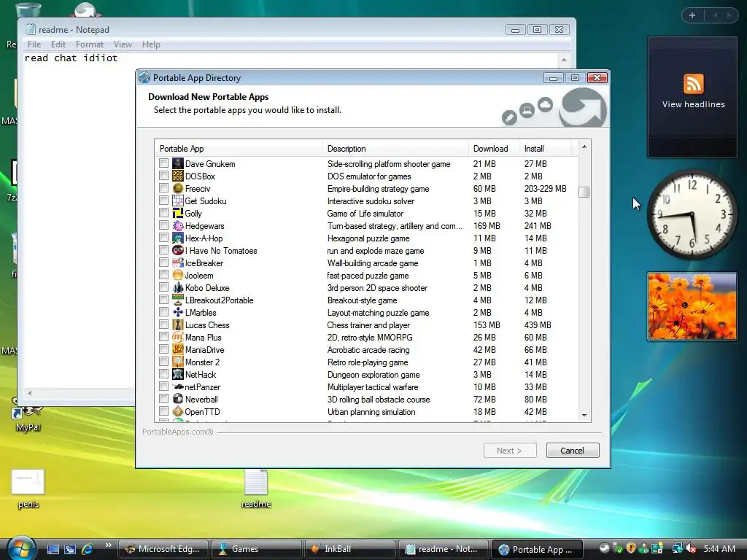Open Internet Explorer from quick launch

[88, 549]
